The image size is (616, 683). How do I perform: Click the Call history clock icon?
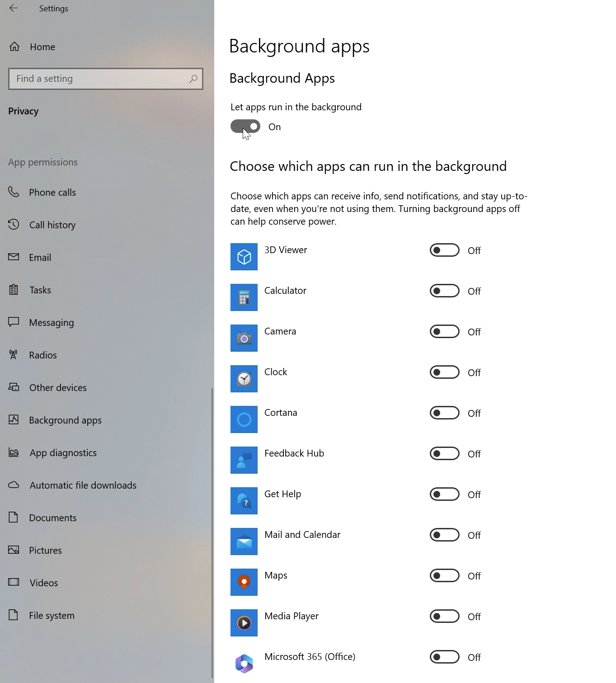(x=14, y=224)
